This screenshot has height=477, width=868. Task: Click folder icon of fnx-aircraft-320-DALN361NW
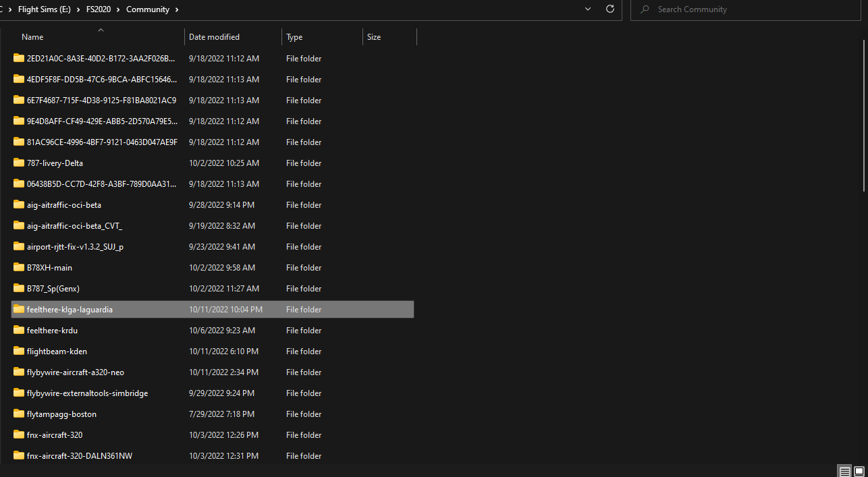(19, 455)
